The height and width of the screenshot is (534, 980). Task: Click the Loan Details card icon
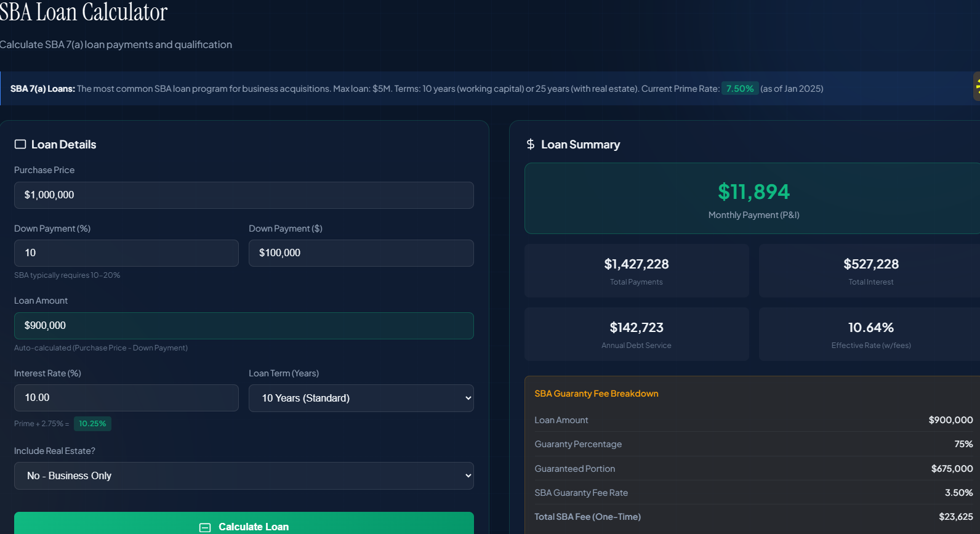(20, 144)
